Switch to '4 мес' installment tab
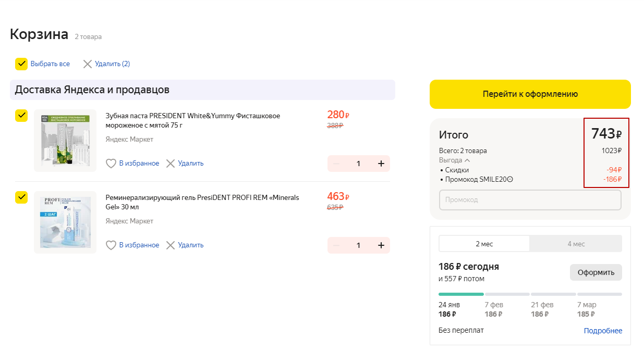 [576, 244]
